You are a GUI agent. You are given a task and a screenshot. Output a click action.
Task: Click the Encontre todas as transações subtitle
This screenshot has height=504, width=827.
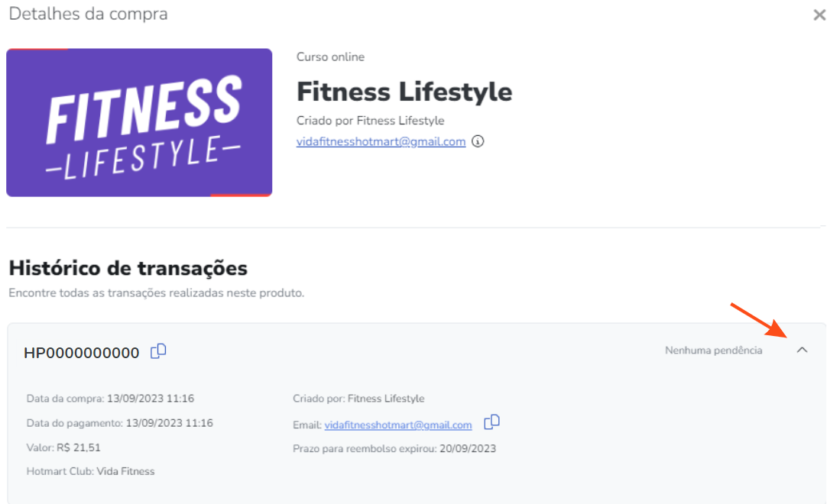[156, 292]
